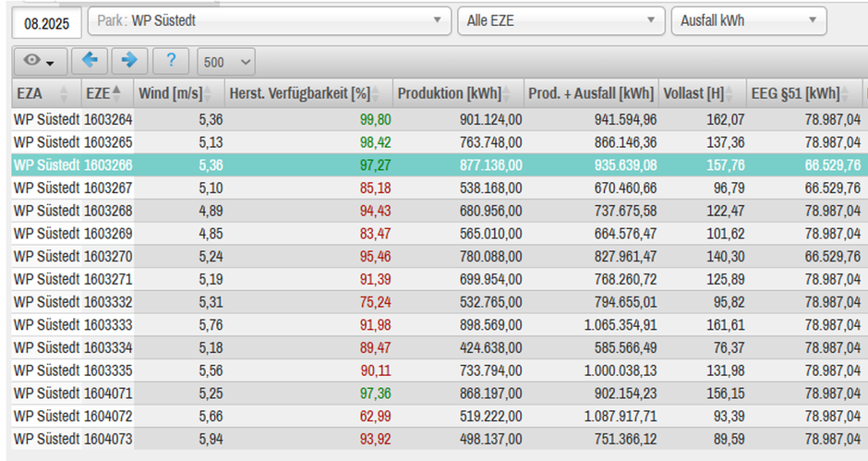Click Prod. + Ausfall value 1.065.354,91
868x461 pixels.
[621, 324]
